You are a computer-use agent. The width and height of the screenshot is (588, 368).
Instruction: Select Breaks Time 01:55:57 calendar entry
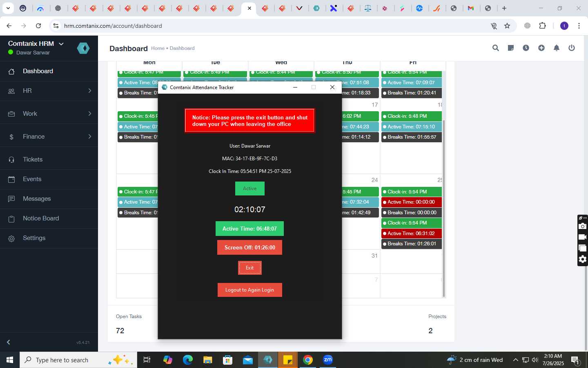pyautogui.click(x=412, y=137)
